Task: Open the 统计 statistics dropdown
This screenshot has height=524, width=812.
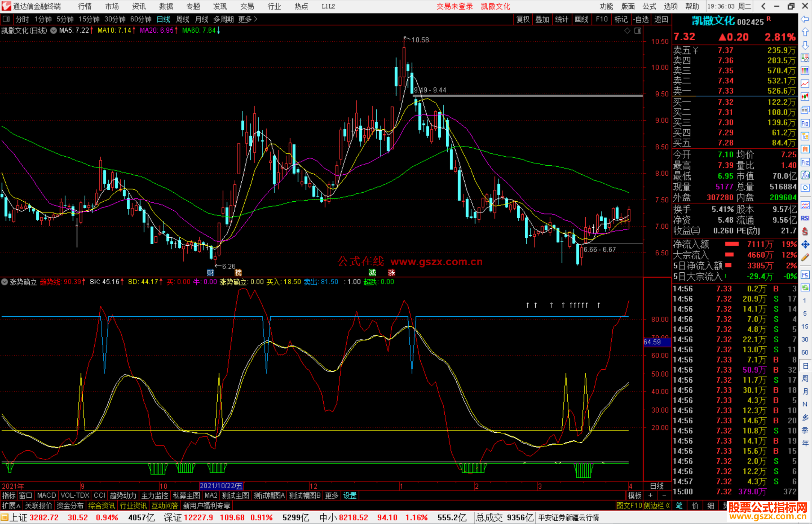Action: 562,19
